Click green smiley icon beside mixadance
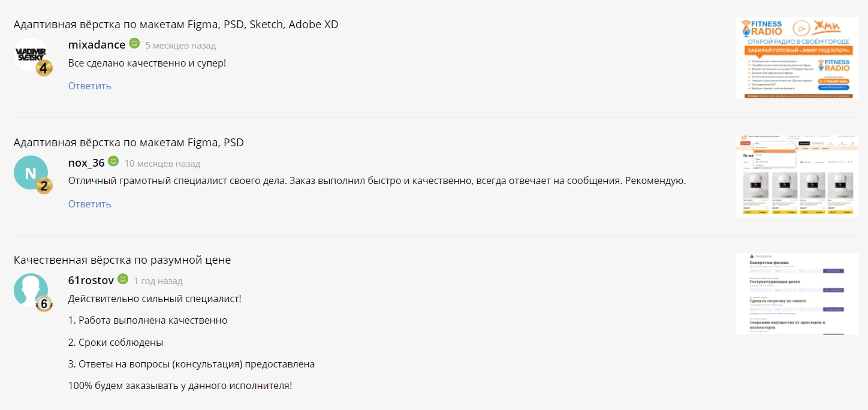The width and height of the screenshot is (868, 410). coord(135,44)
